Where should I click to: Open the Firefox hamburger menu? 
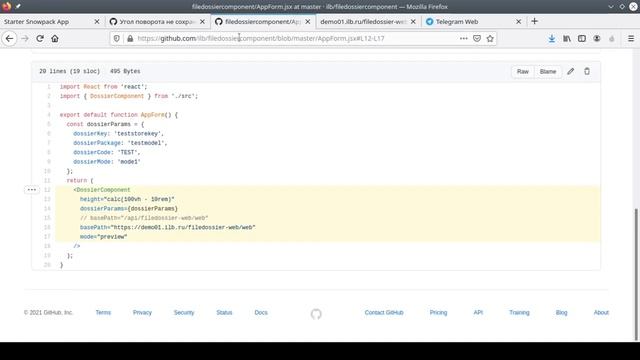[631, 38]
